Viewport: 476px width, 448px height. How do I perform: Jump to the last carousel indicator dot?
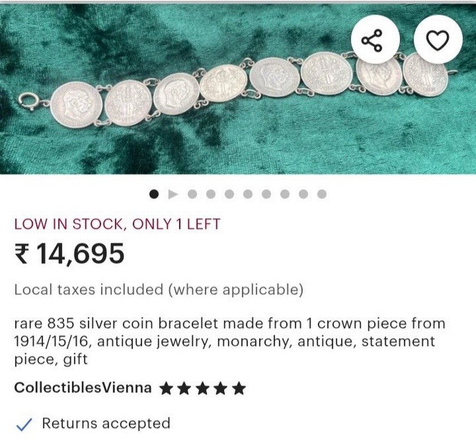(322, 194)
